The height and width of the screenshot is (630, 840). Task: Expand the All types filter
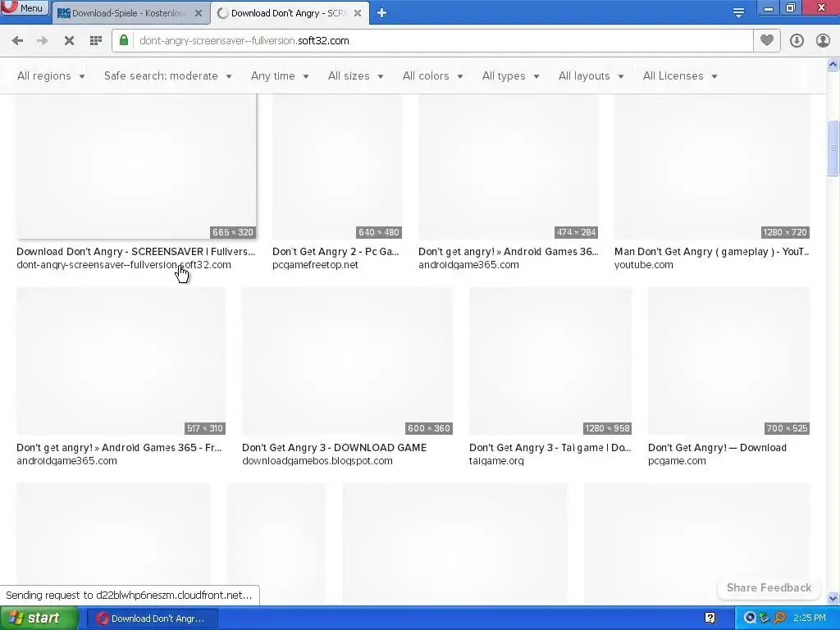click(x=510, y=76)
